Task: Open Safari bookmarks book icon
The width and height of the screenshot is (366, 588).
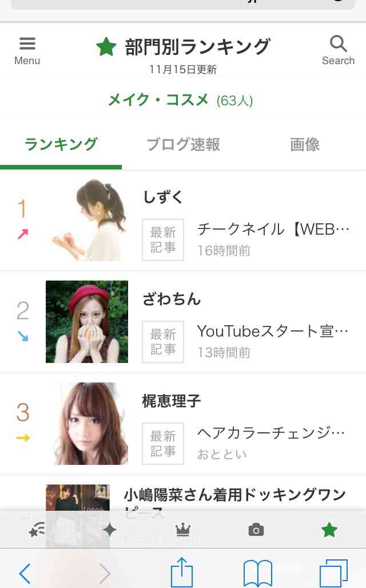Action: pos(257,573)
